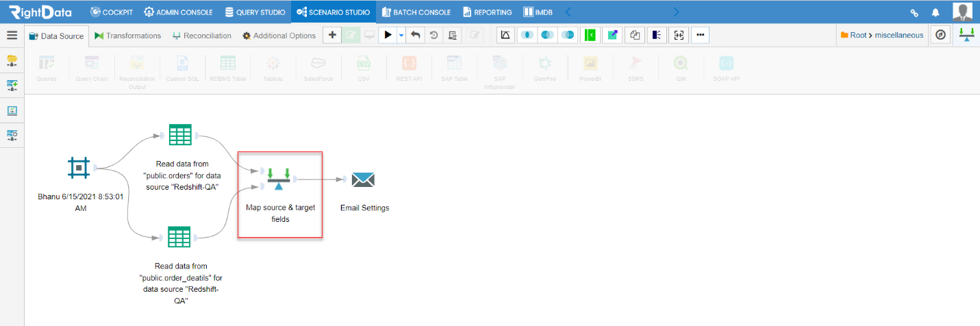Image resolution: width=980 pixels, height=326 pixels.
Task: Open the hamburger menu
Action: point(12,36)
